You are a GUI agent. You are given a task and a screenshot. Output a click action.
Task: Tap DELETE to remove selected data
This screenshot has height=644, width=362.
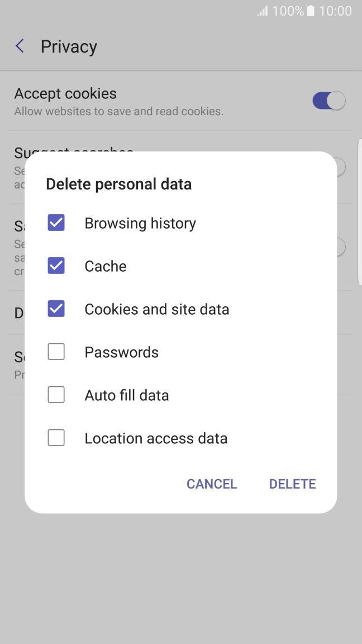tap(292, 484)
